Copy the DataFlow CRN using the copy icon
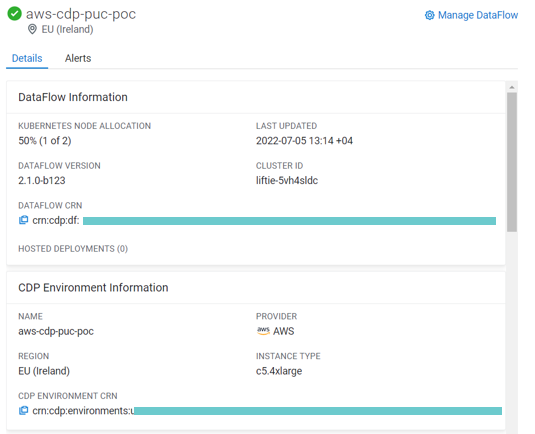 [x=23, y=220]
